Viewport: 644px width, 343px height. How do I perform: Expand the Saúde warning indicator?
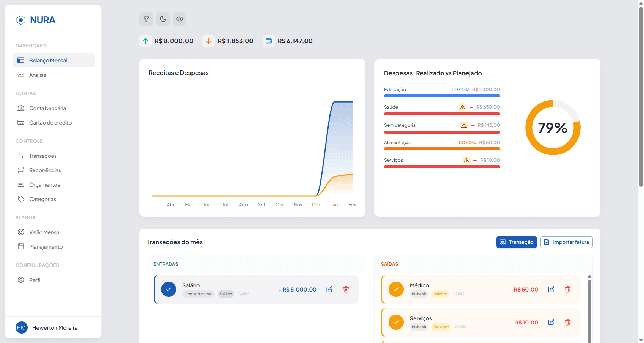(x=462, y=107)
